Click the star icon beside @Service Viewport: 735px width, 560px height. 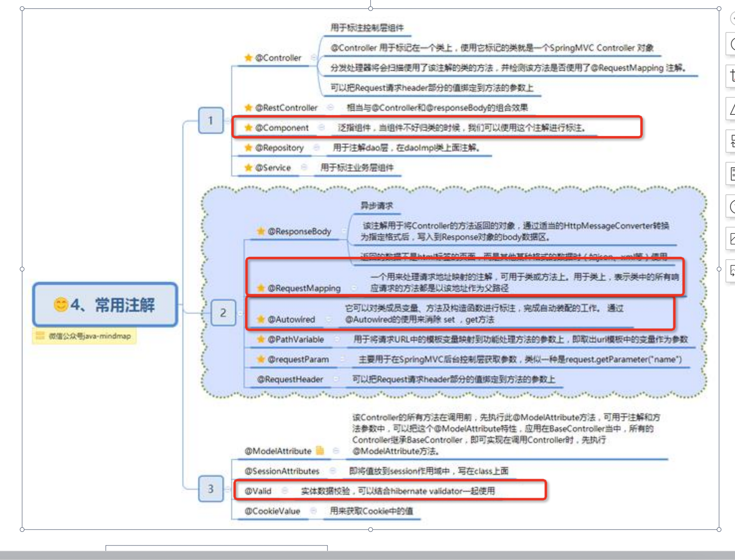[248, 168]
